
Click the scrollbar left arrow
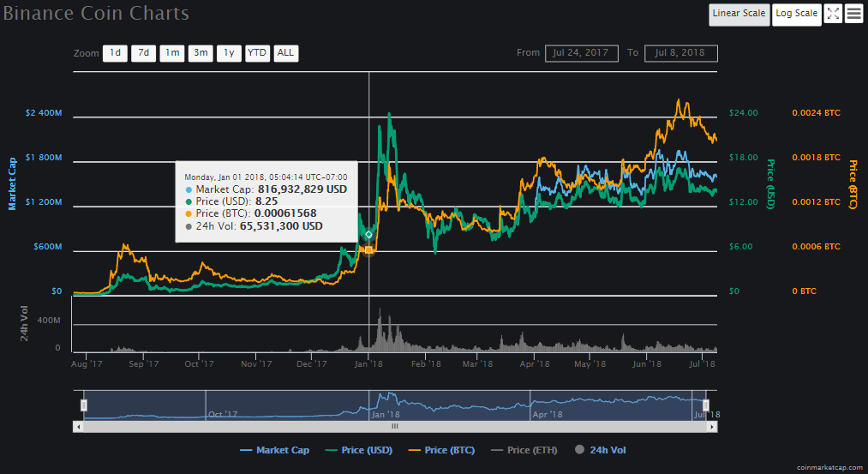[78, 427]
